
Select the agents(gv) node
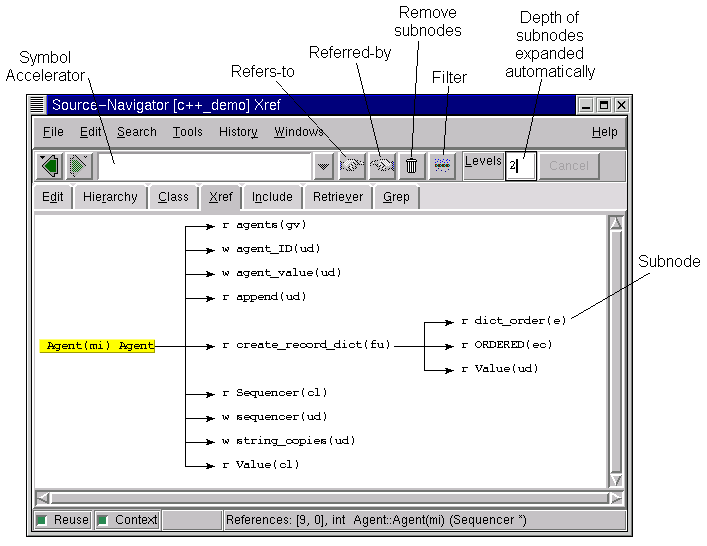coord(265,225)
